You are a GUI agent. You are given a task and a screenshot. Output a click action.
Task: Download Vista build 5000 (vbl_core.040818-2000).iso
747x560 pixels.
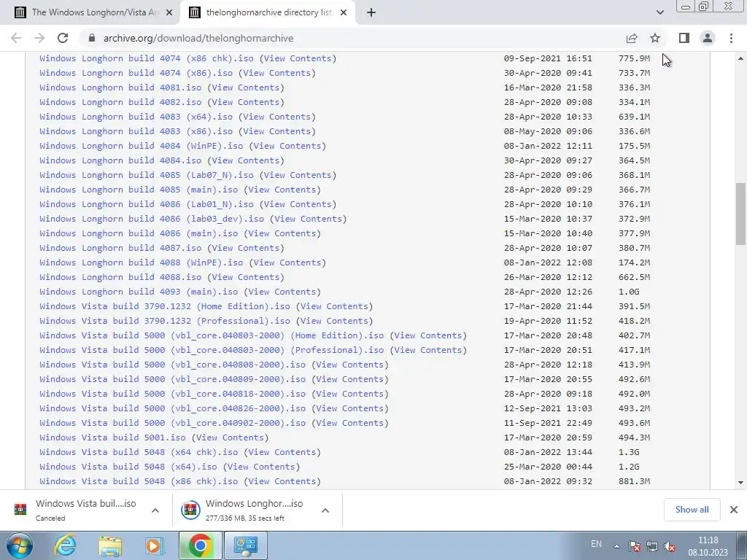(172, 394)
